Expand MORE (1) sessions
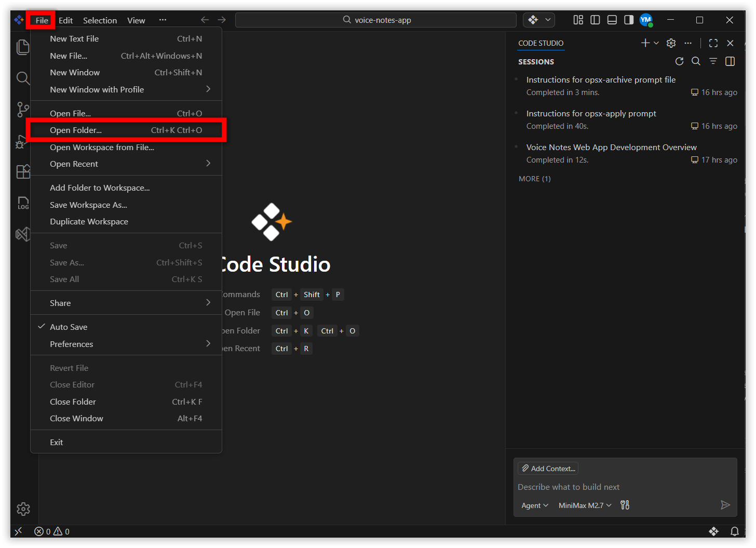The height and width of the screenshot is (548, 756). [x=535, y=179]
